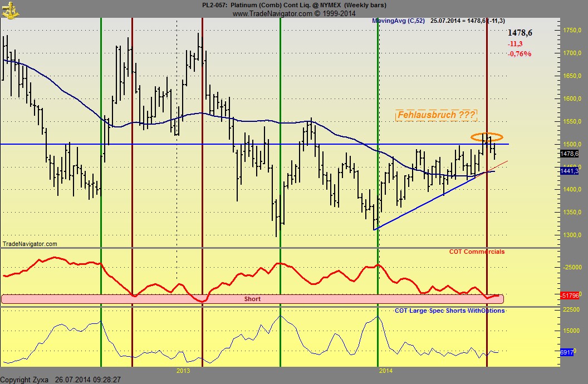The image size is (588, 384).
Task: Click the 'TradeNavigator.com' watermark label in price pane
Action: 30,244
